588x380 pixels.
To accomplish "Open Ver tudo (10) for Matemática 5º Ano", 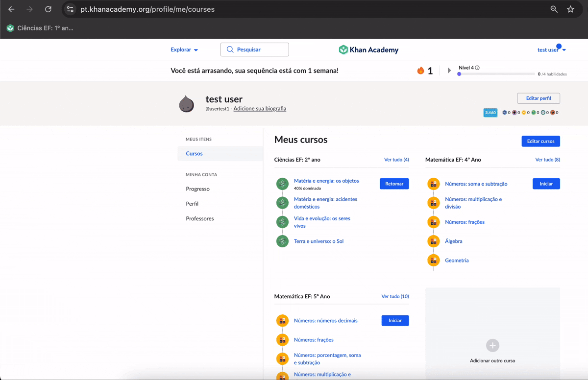I will pyautogui.click(x=395, y=296).
